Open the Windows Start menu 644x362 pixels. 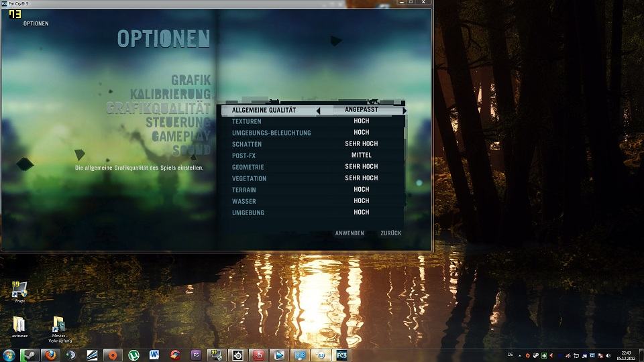coord(9,355)
